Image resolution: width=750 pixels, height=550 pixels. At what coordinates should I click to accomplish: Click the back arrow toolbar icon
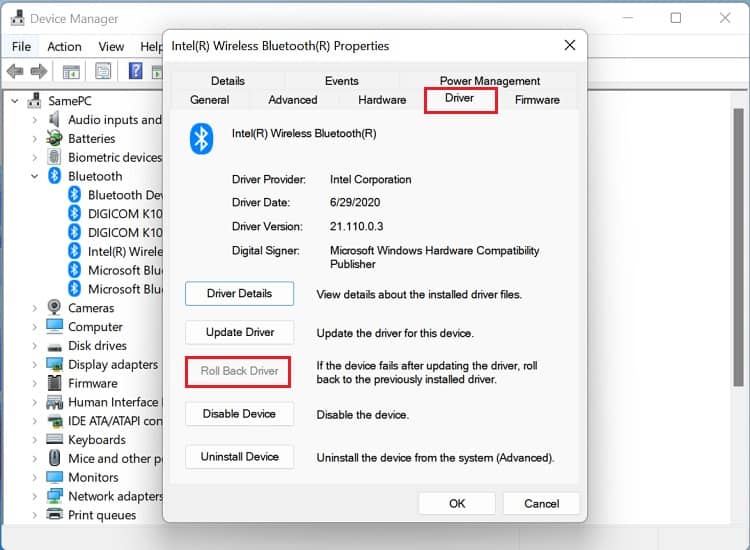point(15,71)
